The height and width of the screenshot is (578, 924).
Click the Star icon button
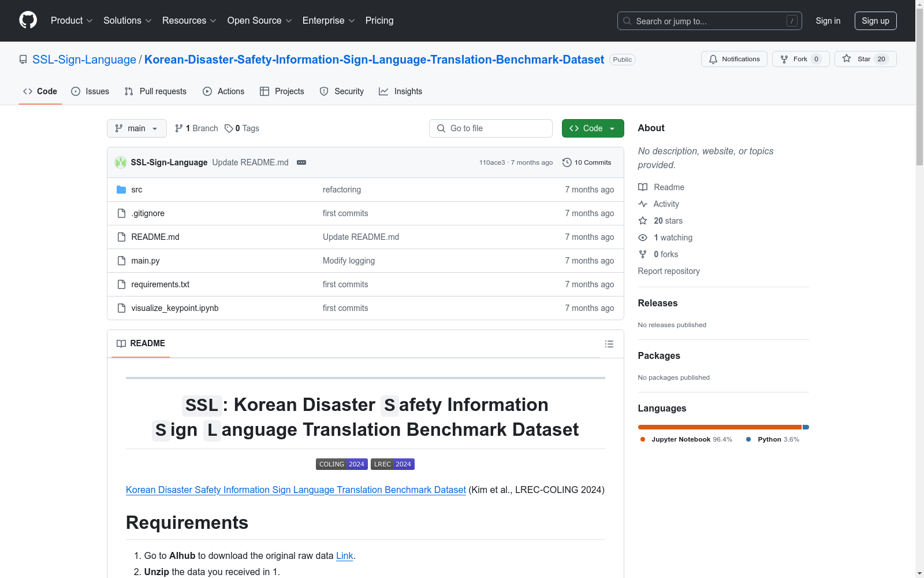point(866,59)
